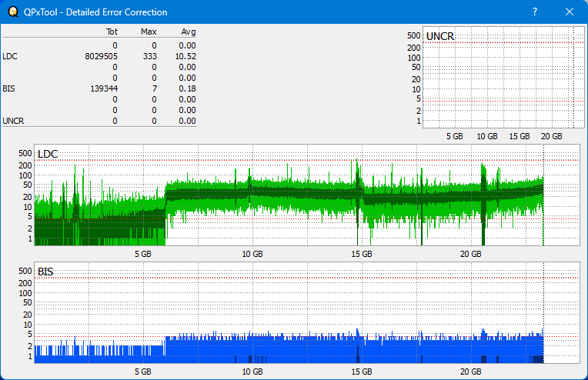Select the Max column header
The height and width of the screenshot is (380, 588).
coord(149,32)
